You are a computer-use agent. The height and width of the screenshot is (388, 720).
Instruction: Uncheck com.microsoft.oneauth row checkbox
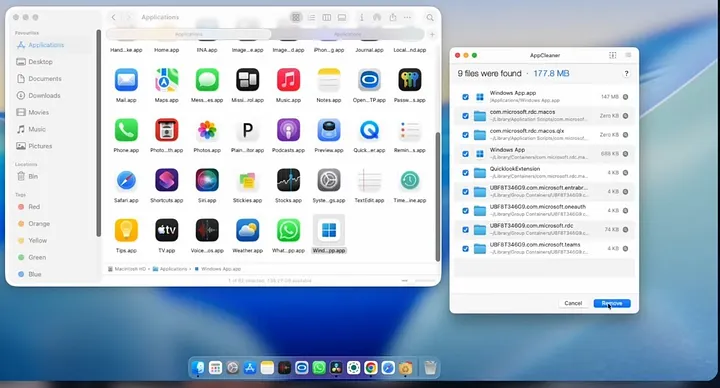465,210
